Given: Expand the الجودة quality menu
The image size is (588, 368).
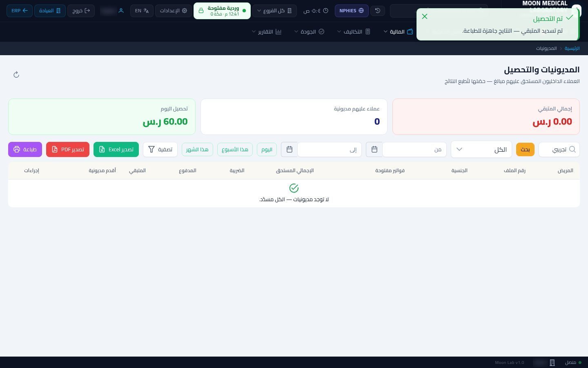Looking at the screenshot, I should [x=310, y=31].
